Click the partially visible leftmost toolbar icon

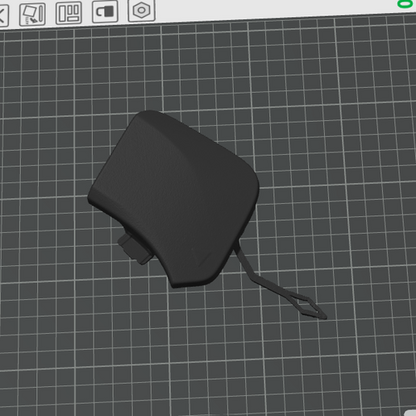pyautogui.click(x=3, y=15)
